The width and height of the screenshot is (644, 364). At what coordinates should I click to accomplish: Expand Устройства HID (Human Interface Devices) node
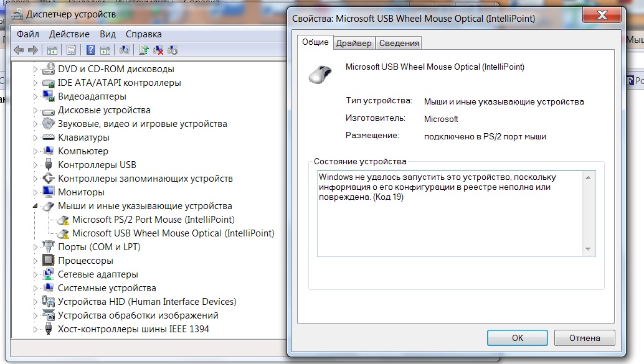pyautogui.click(x=36, y=302)
